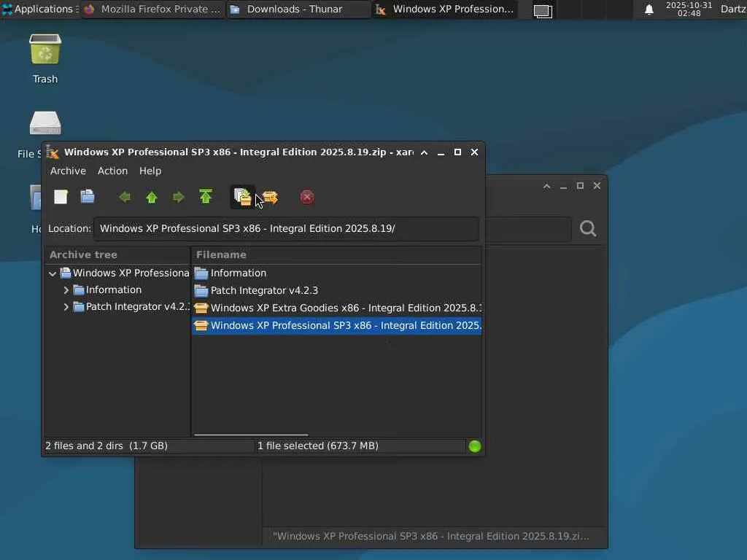Switch to Mozilla Firefox Private taskbar button
Image resolution: width=747 pixels, height=560 pixels.
153,9
